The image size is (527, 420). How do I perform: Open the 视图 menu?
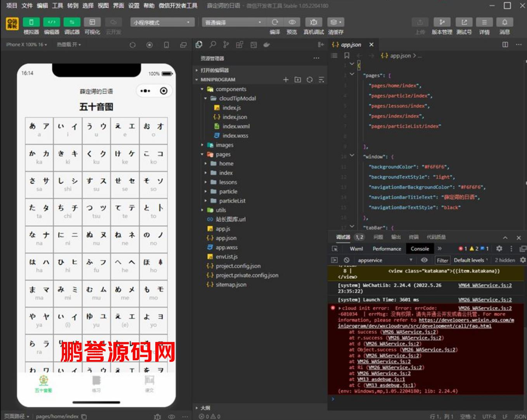click(x=103, y=5)
